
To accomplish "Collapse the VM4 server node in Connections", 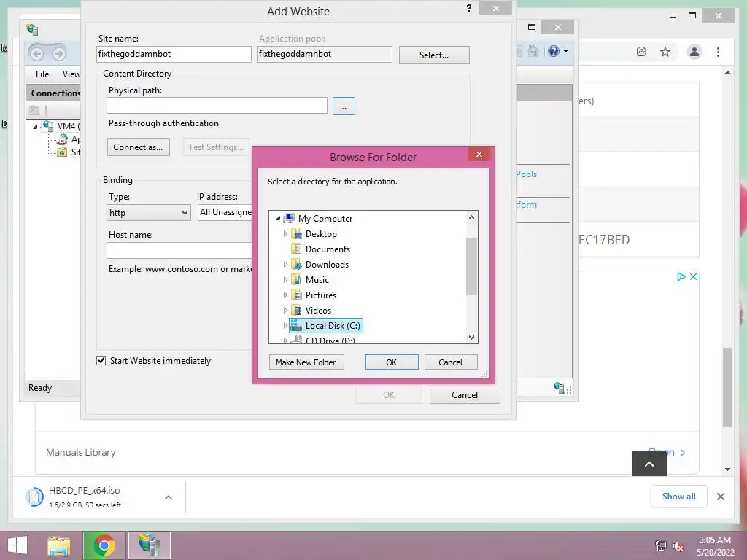I will click(35, 127).
